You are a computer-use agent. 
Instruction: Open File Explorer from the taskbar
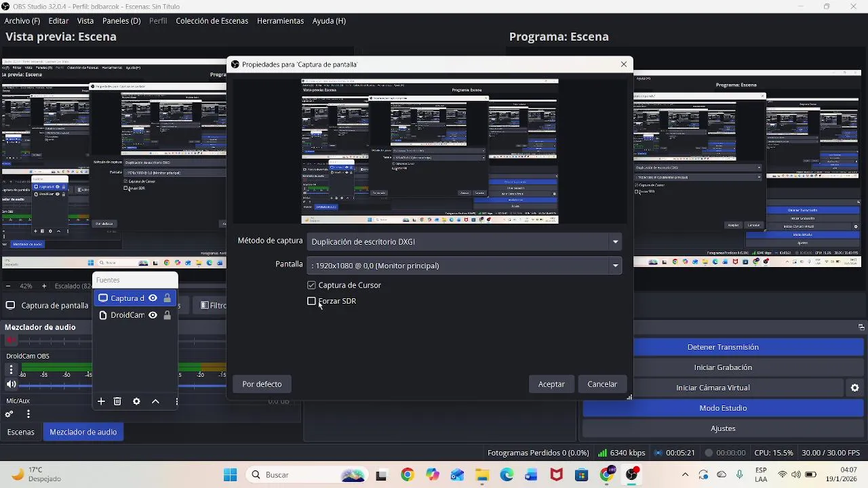tap(482, 474)
